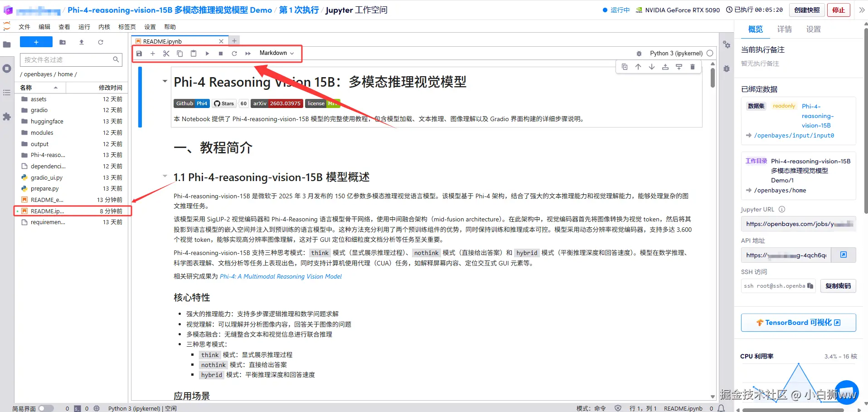The image size is (868, 412).
Task: Click the arXiv 2603.03975 badge
Action: coord(276,103)
